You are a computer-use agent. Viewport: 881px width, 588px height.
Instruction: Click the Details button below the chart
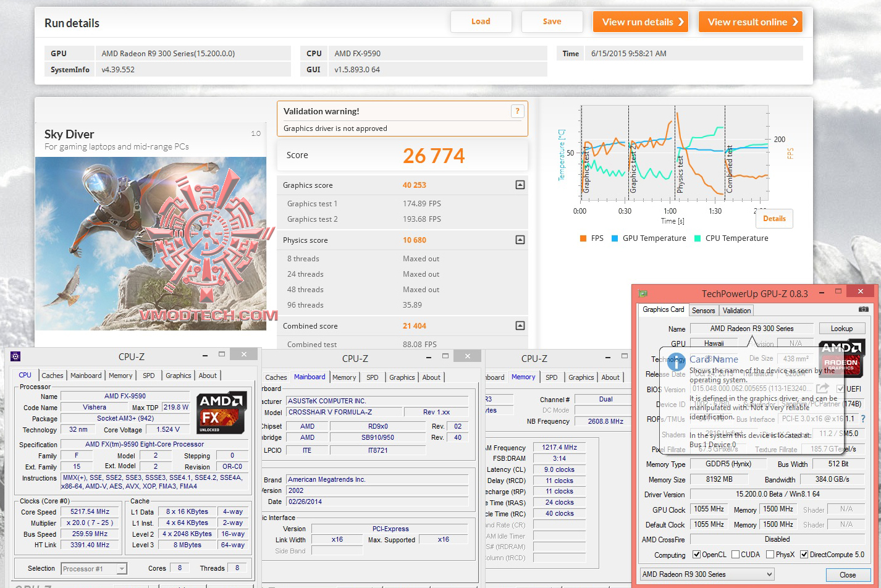pyautogui.click(x=774, y=219)
